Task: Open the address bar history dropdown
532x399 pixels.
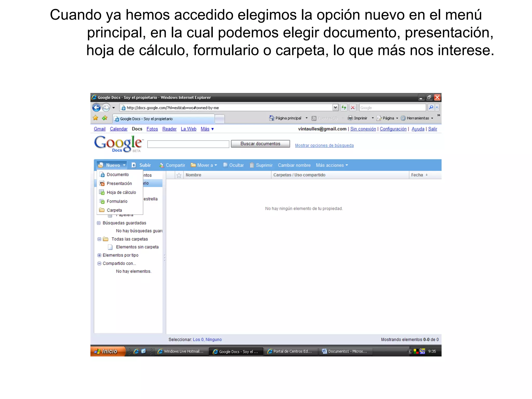Action: 335,108
